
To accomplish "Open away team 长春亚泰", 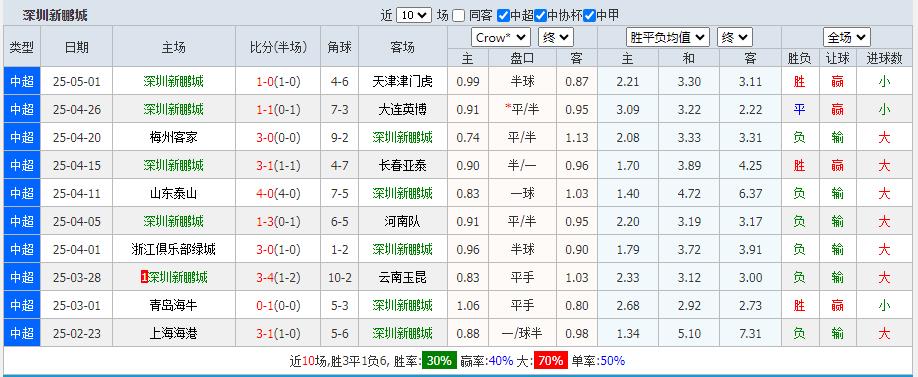I will pos(402,166).
